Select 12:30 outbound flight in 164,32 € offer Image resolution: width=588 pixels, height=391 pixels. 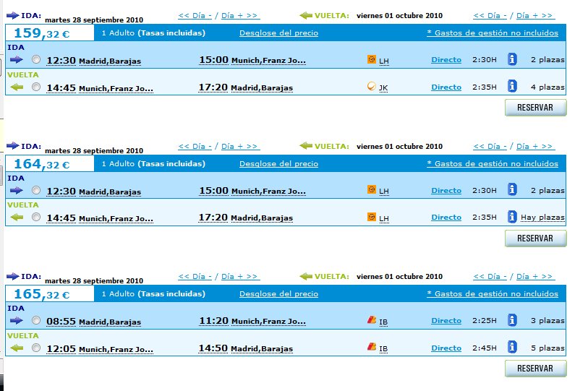[x=36, y=190]
